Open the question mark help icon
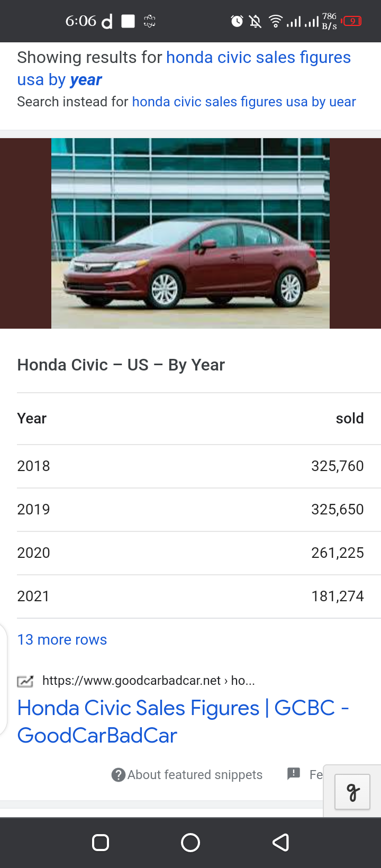The width and height of the screenshot is (381, 868). 119,775
